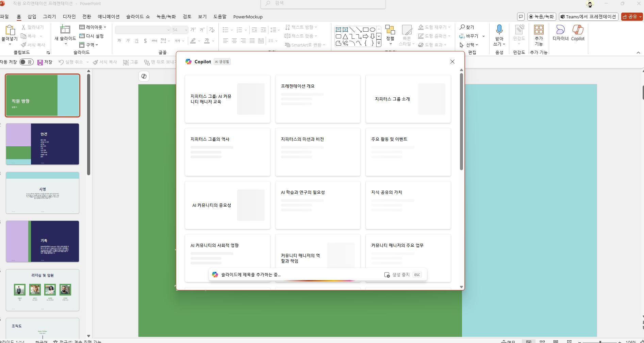Switch to the Animations (애니메이션) tab
Image resolution: width=644 pixels, height=343 pixels.
tap(109, 17)
